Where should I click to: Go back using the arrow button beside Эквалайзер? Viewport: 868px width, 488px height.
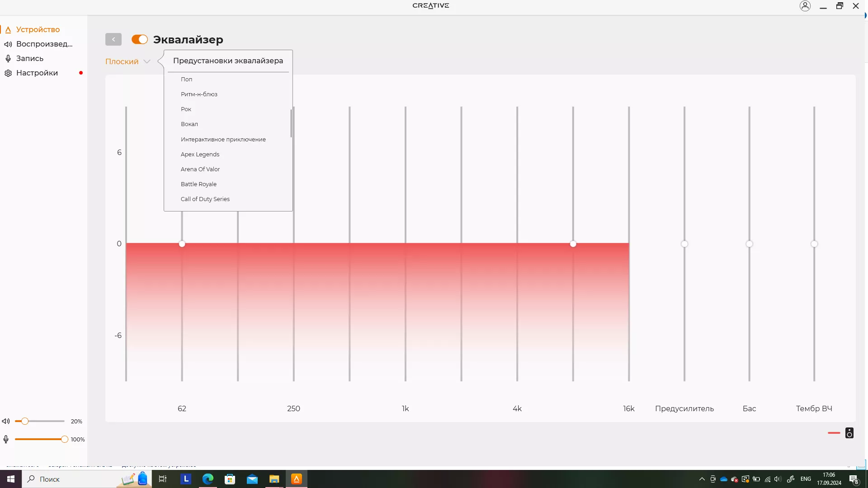[113, 39]
